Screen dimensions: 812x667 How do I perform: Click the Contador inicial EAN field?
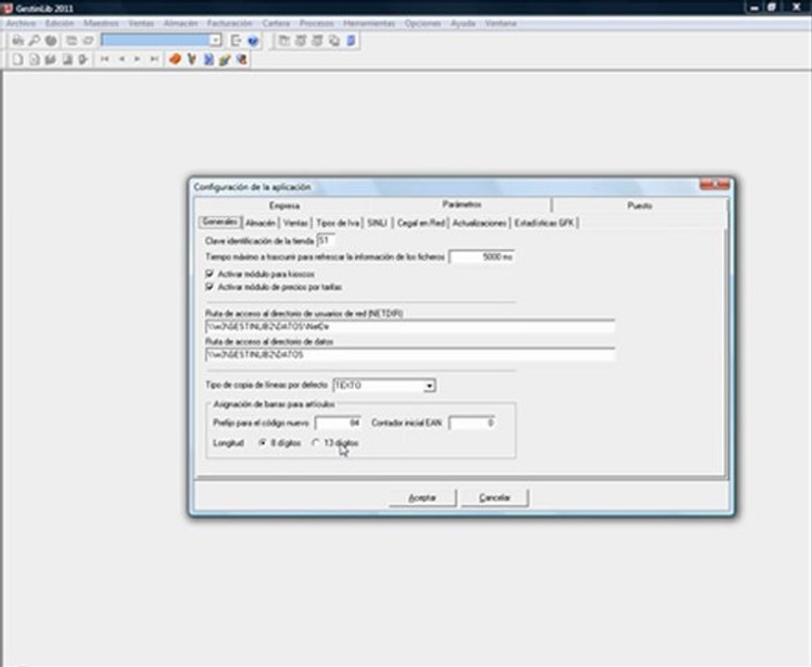(x=472, y=423)
